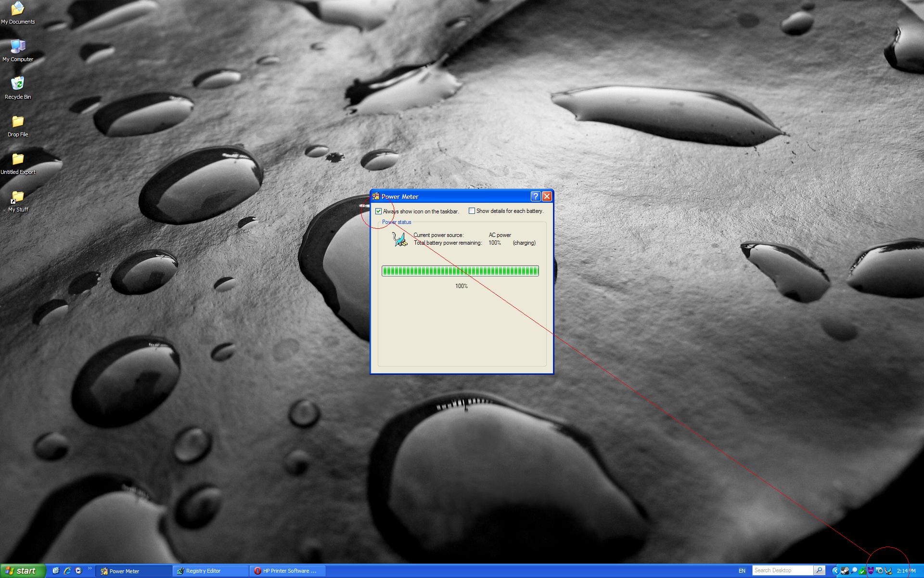This screenshot has height=578, width=924.
Task: Click the gear monitor tray icon
Action: 880,571
